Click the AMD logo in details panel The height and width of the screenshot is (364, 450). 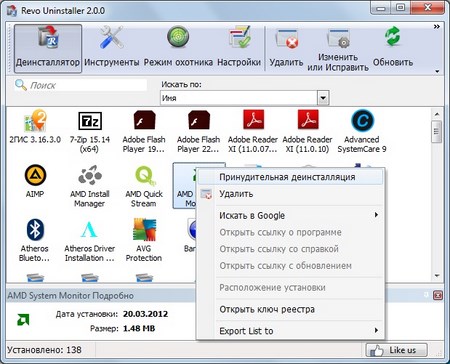click(x=23, y=320)
